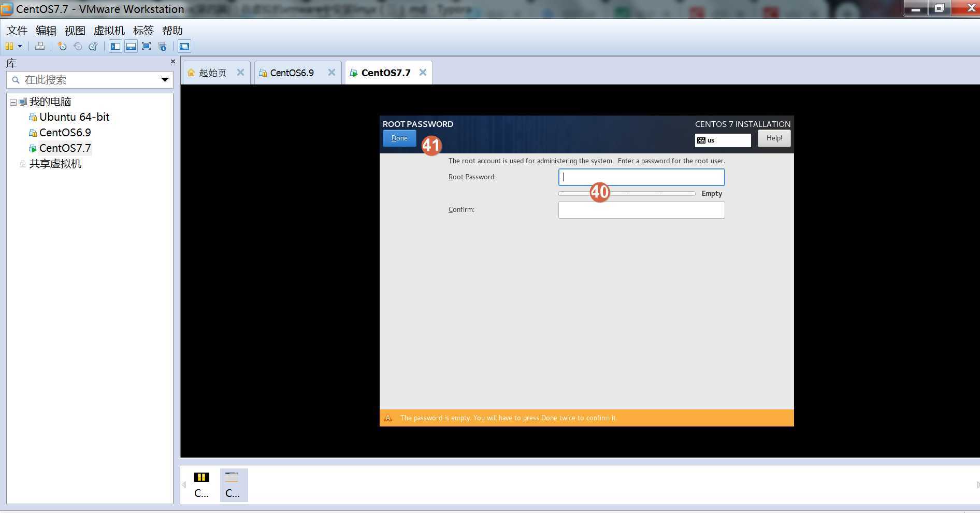Revert to previous snapshot icon
The width and height of the screenshot is (980, 513).
pyautogui.click(x=78, y=46)
